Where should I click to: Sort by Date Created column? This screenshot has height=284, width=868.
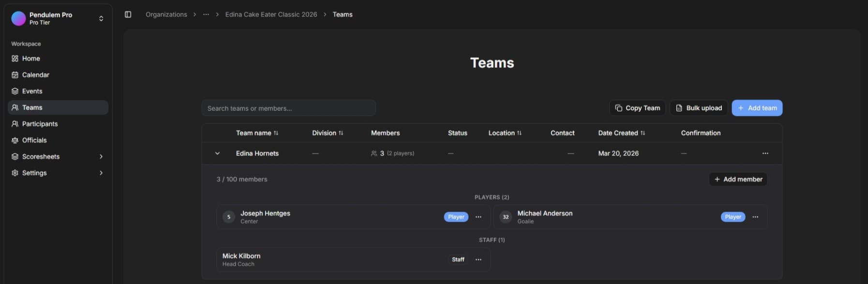tap(621, 133)
